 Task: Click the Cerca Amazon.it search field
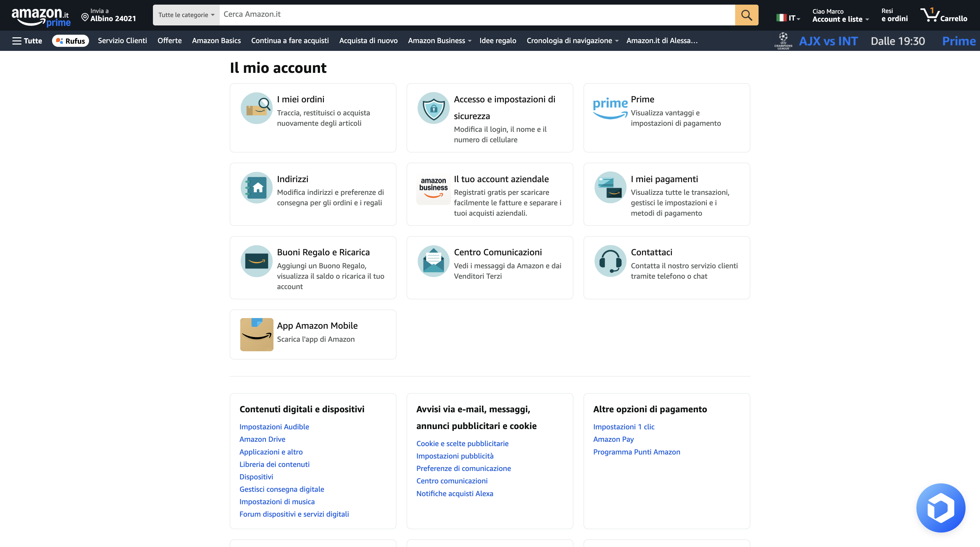point(477,15)
